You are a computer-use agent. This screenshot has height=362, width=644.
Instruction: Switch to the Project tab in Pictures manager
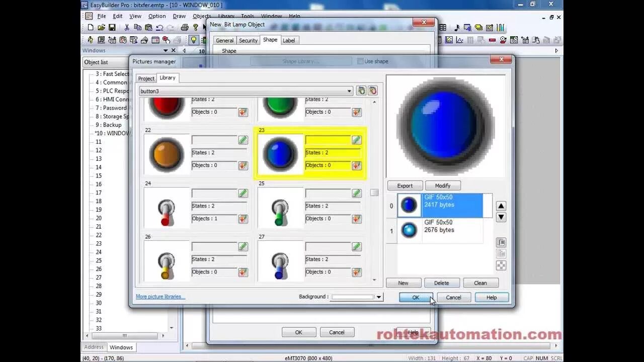(146, 78)
